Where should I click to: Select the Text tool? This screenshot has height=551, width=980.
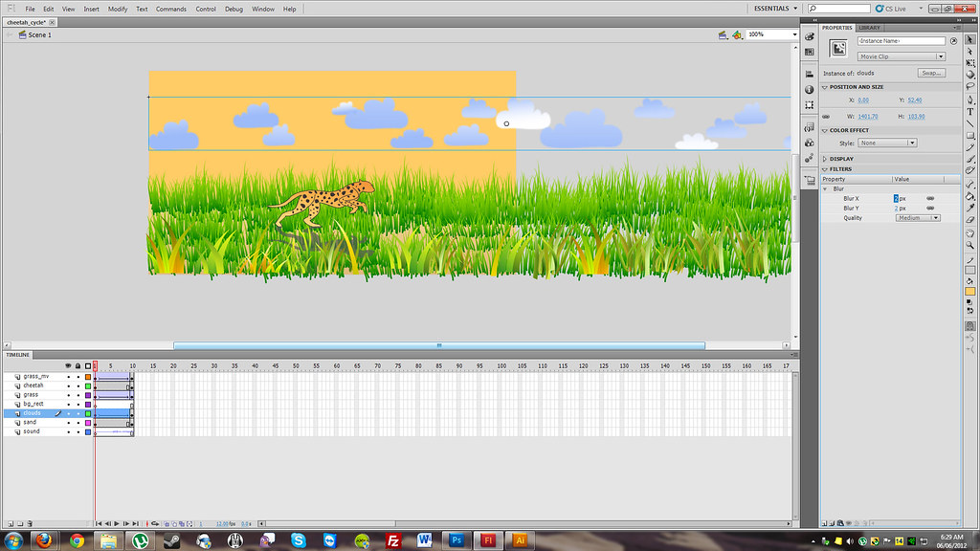[x=970, y=111]
